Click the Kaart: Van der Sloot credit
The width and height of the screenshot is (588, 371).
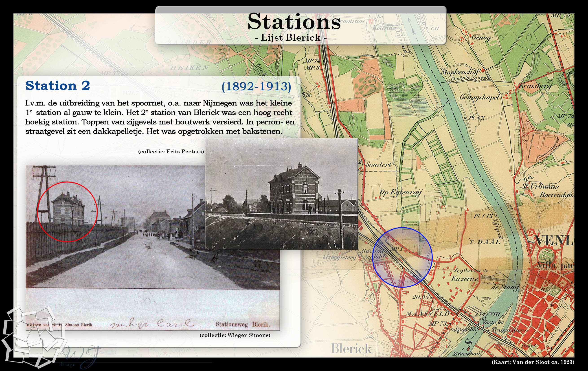[533, 362]
